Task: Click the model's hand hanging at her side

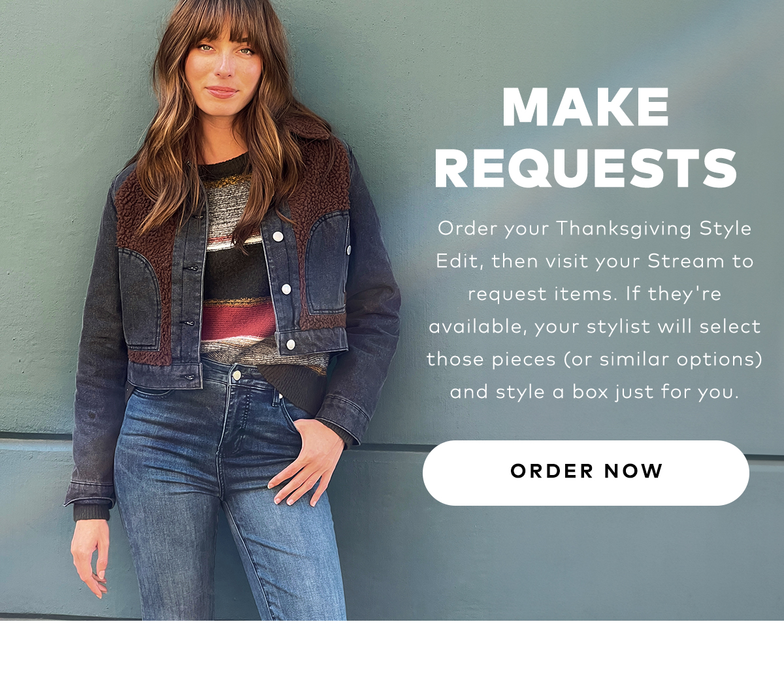Action: click(91, 555)
